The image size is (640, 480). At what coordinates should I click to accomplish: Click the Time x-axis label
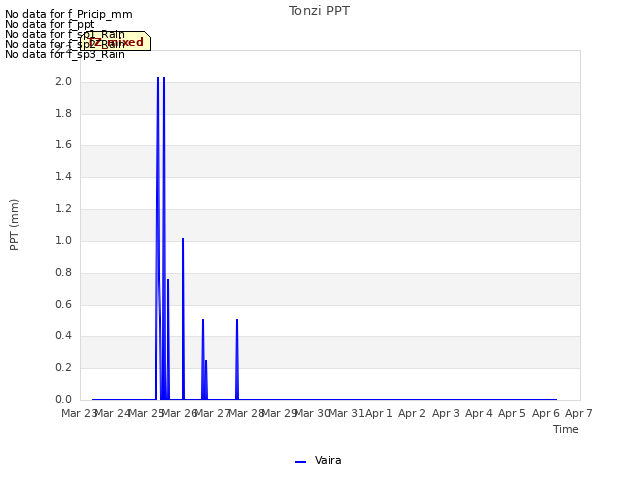(x=566, y=429)
